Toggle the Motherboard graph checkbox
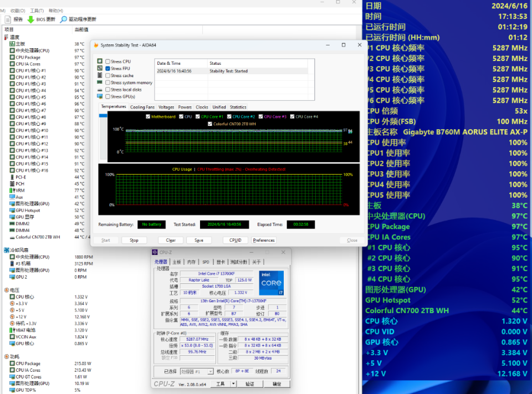 (148, 117)
